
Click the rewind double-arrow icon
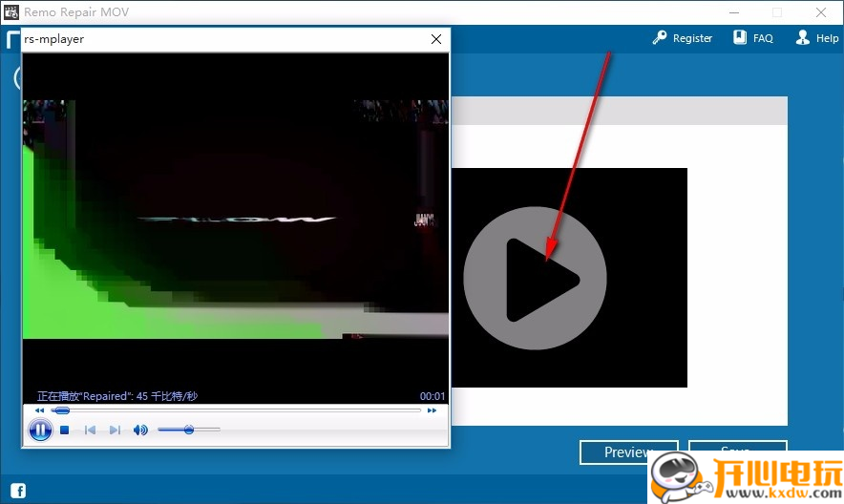coord(39,410)
